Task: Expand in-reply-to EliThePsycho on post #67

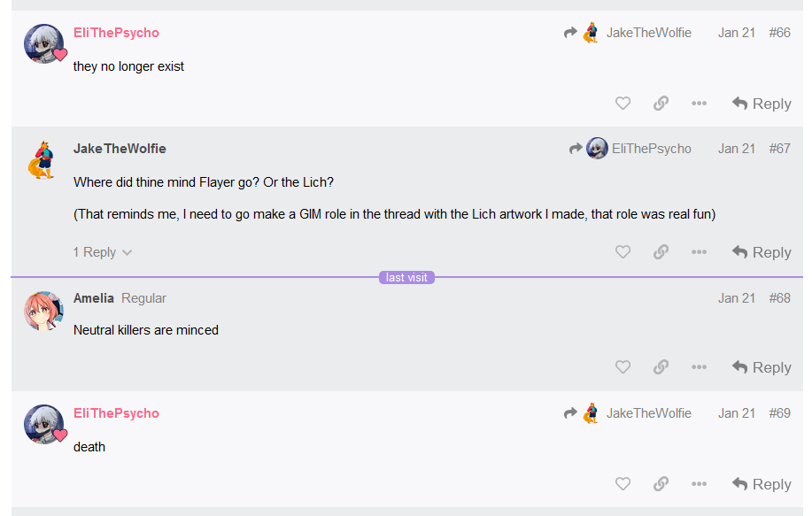Action: [x=630, y=149]
